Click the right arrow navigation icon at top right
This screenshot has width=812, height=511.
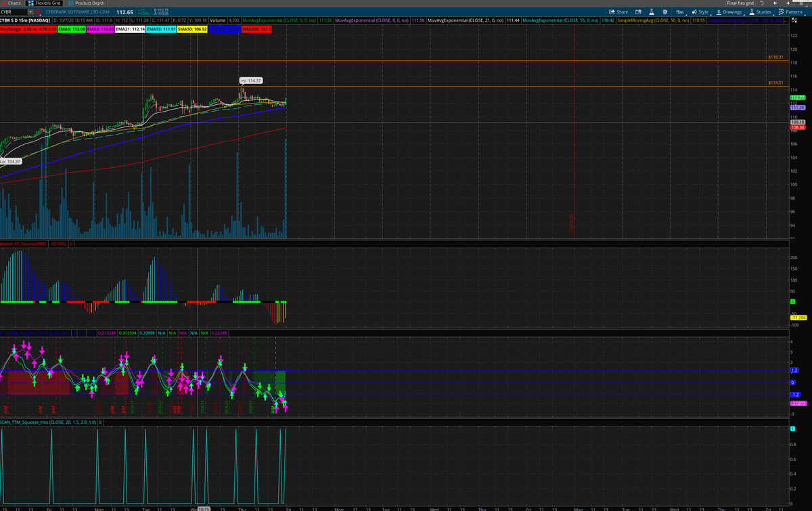(788, 3)
